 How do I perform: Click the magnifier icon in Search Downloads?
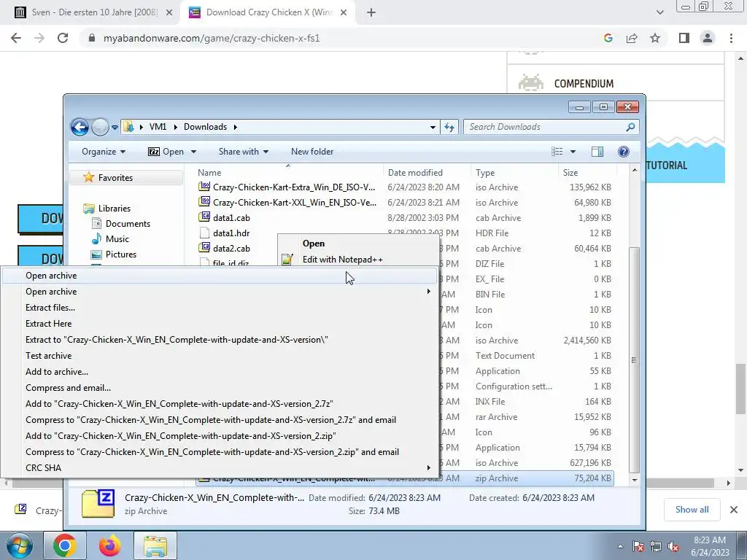[630, 127]
